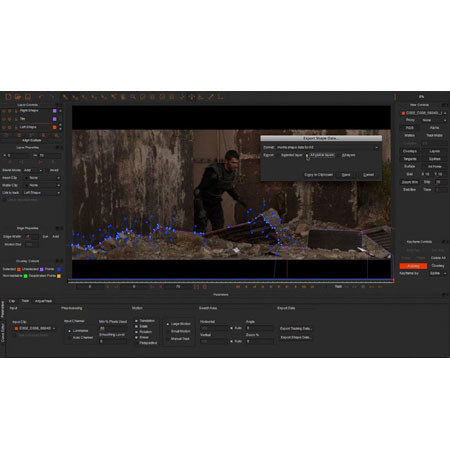Toggle the Surface view button
Image resolution: width=450 pixels, height=450 pixels.
tap(410, 166)
